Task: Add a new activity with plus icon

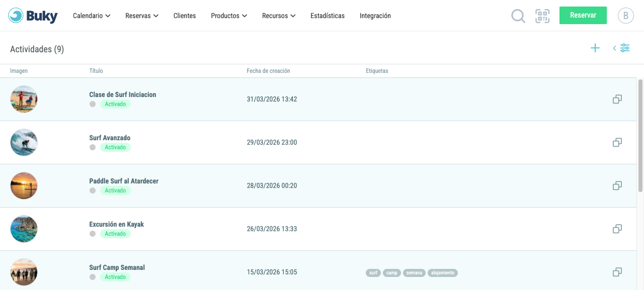Action: click(595, 48)
